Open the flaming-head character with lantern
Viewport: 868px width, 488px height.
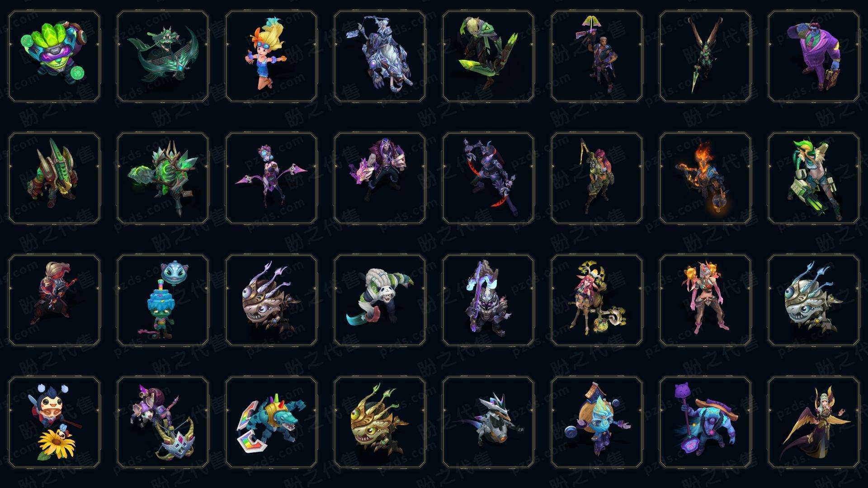[705, 178]
